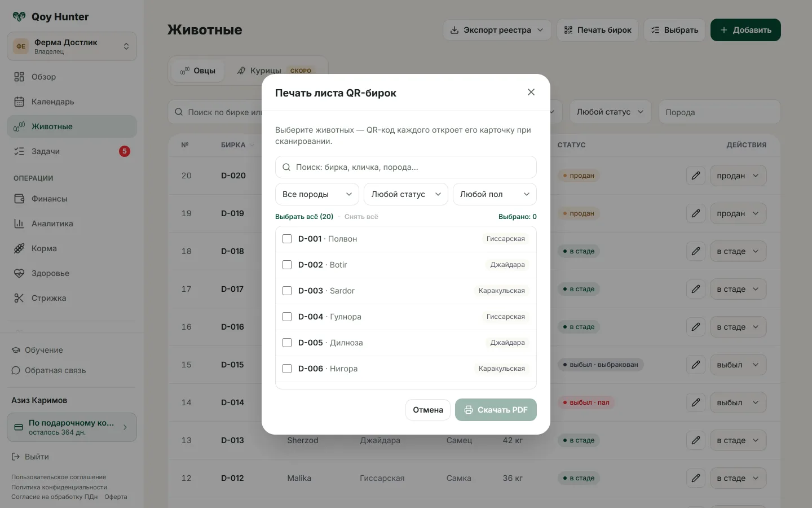Click the edit pencil for row D-016
The image size is (812, 508).
click(x=696, y=327)
